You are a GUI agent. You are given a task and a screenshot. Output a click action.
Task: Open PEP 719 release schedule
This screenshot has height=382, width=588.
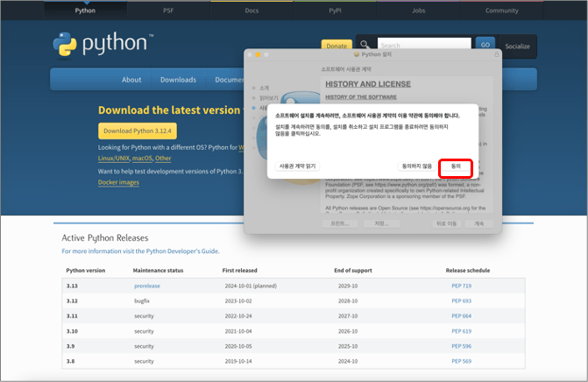pos(461,286)
